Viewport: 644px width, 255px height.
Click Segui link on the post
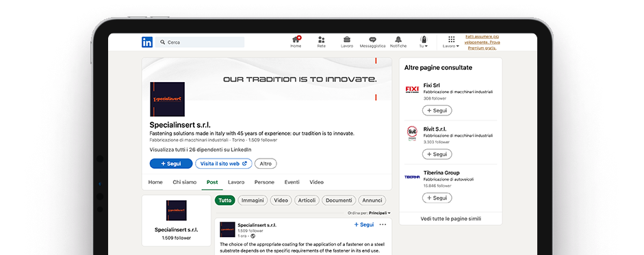364,225
